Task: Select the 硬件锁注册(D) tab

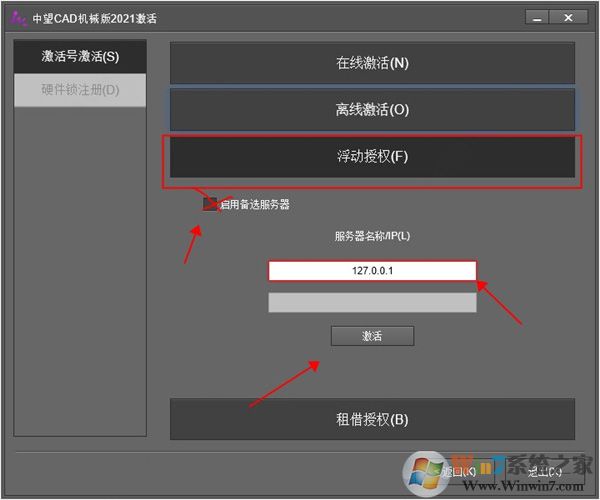Action: [80, 90]
